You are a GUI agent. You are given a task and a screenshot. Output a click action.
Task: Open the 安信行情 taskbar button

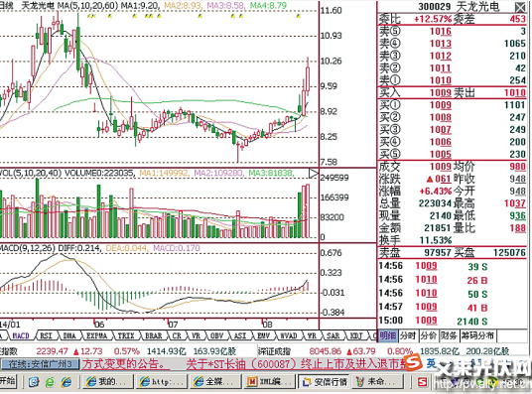[325, 382]
